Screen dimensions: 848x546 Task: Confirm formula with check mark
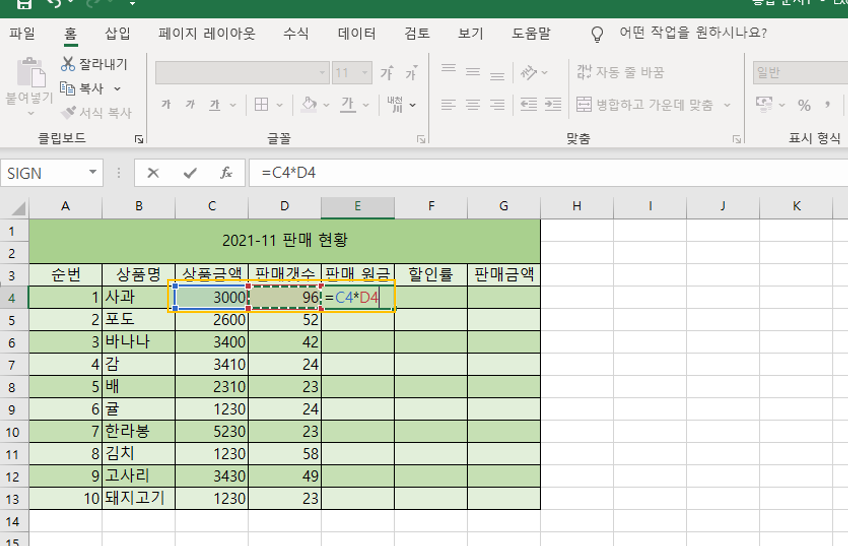190,173
